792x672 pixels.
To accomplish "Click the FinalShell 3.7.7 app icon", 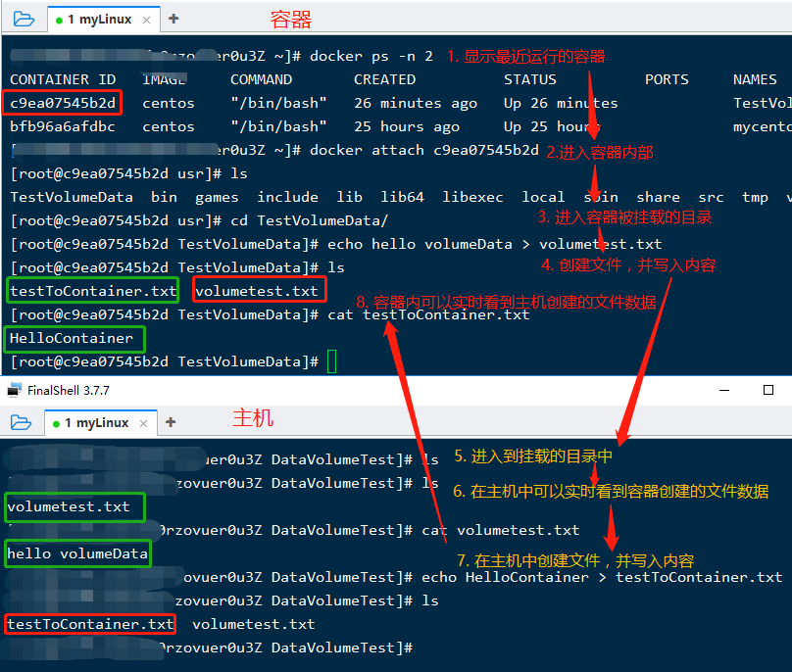I will 14,390.
